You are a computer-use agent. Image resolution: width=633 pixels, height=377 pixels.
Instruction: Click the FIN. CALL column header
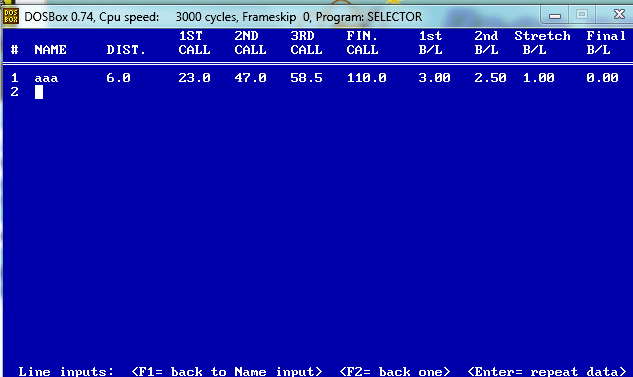coord(362,43)
